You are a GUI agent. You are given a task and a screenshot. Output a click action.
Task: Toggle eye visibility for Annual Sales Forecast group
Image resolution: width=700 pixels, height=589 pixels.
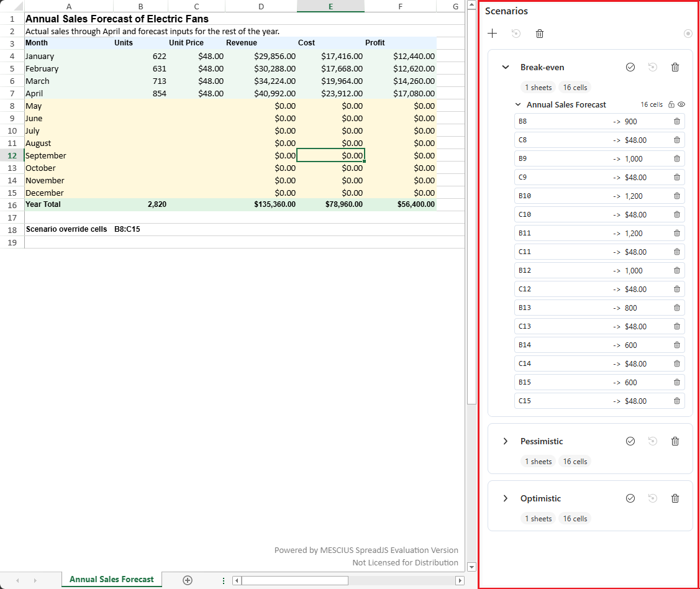pyautogui.click(x=681, y=104)
